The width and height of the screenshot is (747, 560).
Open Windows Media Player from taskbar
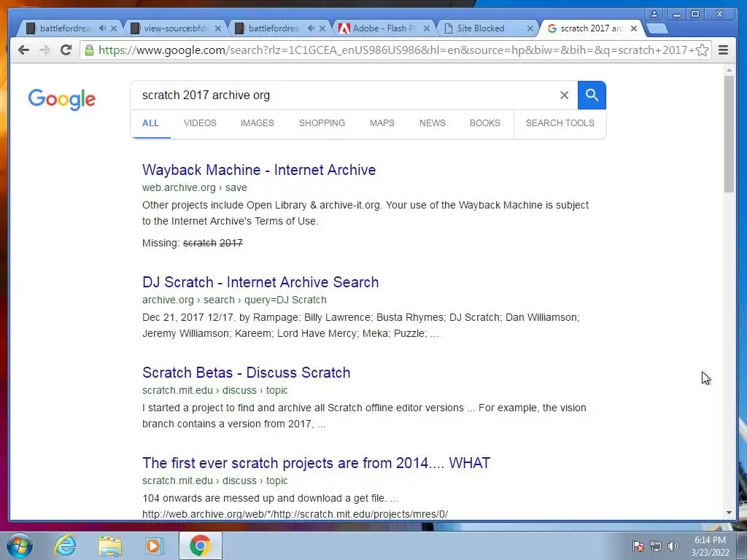tap(155, 545)
